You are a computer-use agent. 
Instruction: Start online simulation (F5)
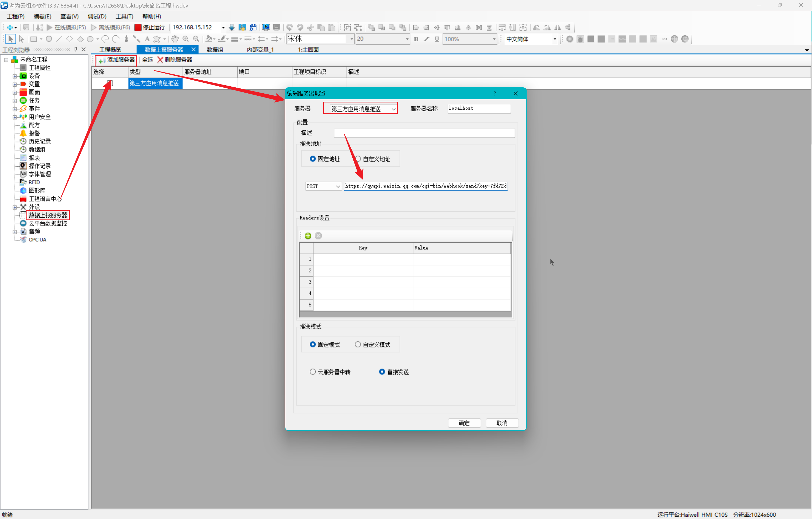[66, 27]
